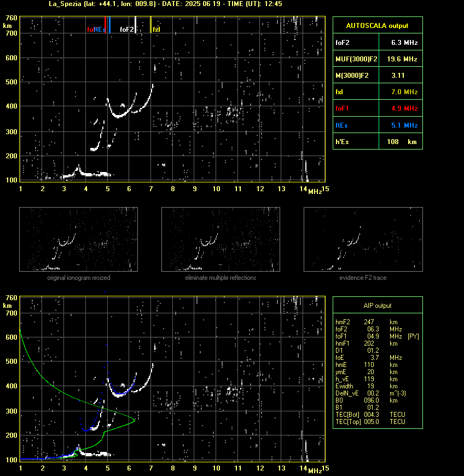Click the B0 row reading '096.0 km'
Image resolution: width=464 pixels, height=476 pixels.
pos(367,400)
